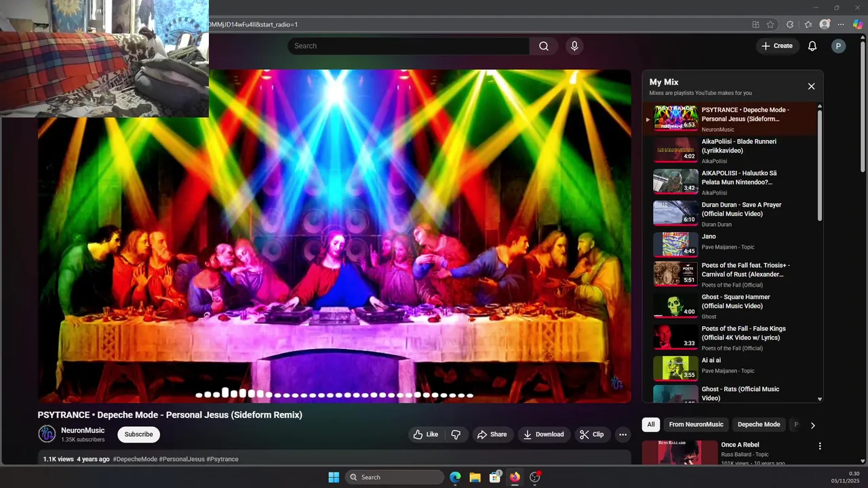Close the My Mix playlist panel
Image resolution: width=868 pixels, height=488 pixels.
tap(811, 86)
